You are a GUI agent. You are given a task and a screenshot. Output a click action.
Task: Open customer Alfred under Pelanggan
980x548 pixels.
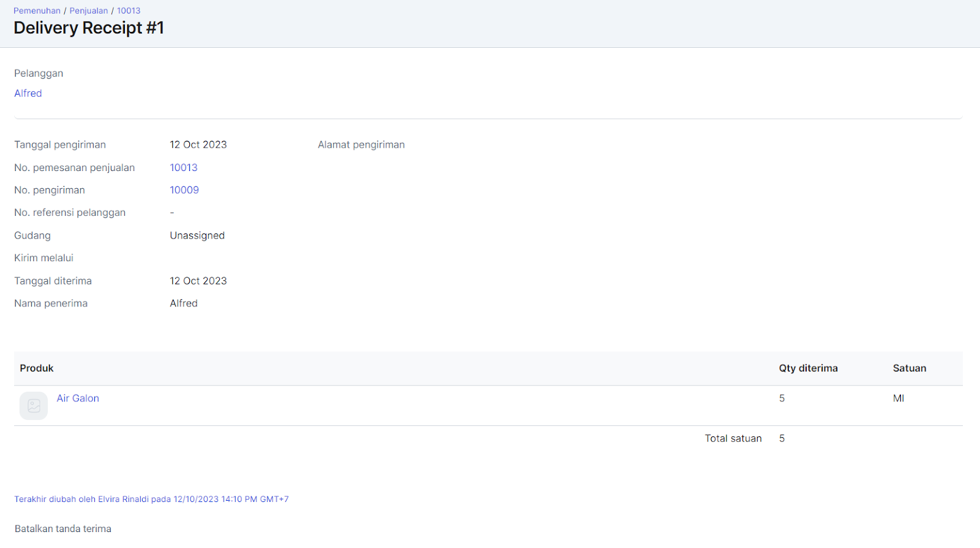click(28, 93)
